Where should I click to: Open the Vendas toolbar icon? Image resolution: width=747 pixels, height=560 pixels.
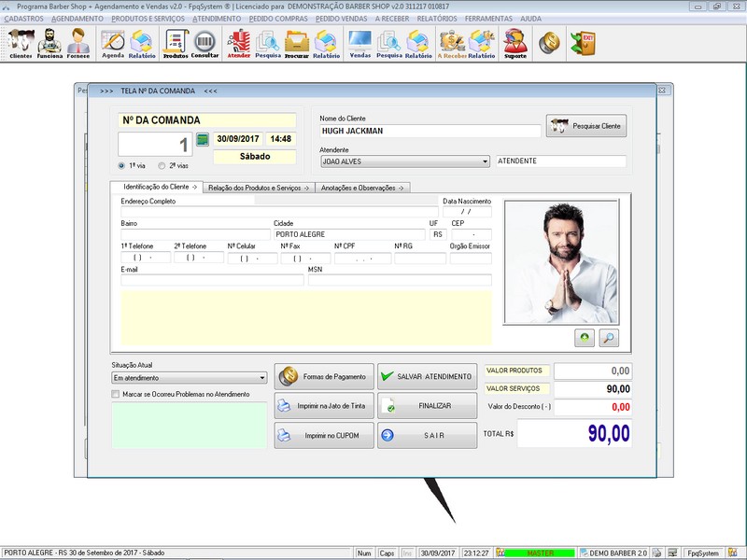coord(359,43)
